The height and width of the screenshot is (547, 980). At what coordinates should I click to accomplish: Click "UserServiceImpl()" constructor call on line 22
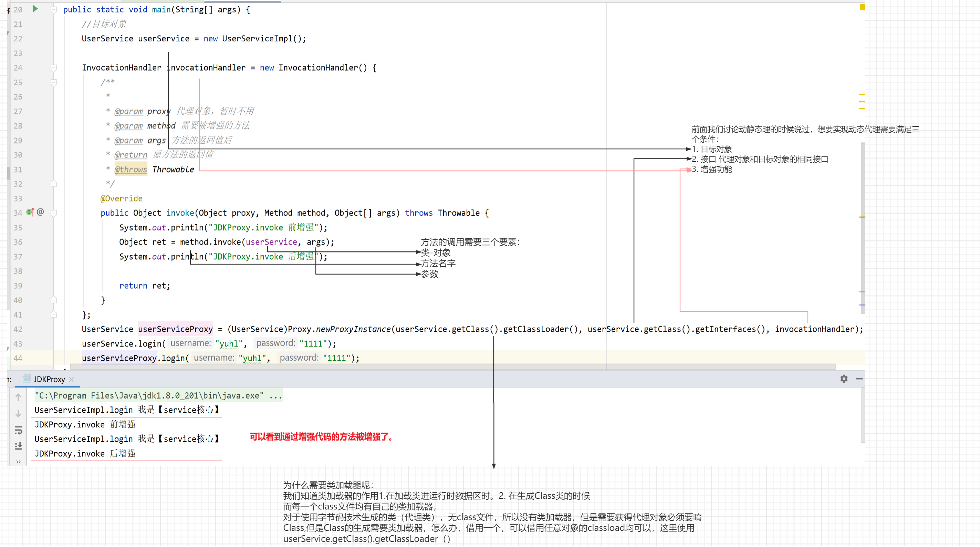pos(262,39)
